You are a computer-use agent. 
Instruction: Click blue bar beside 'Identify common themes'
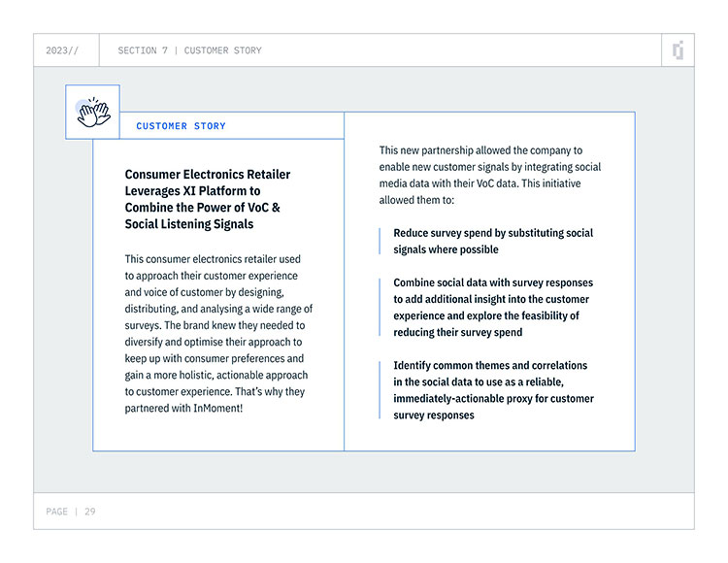coord(380,390)
